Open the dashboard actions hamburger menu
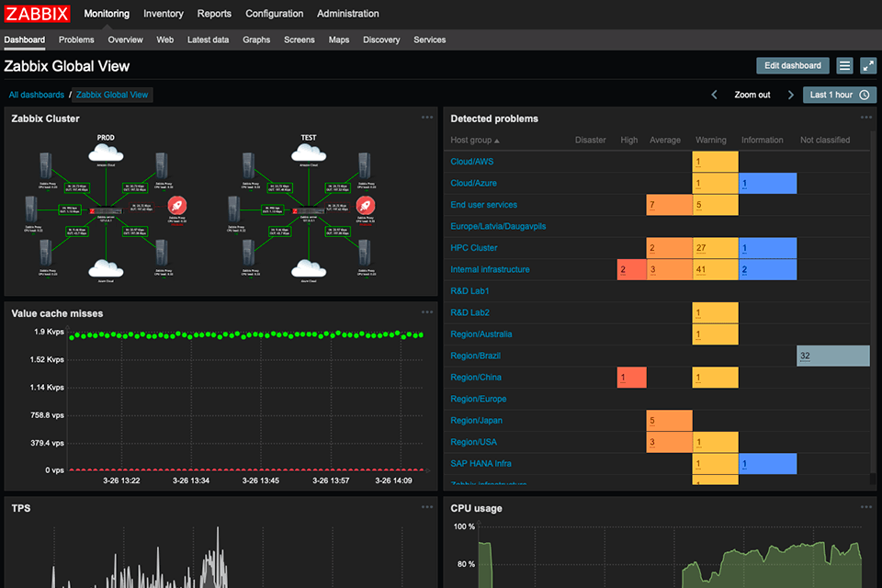Screen dimensions: 882x588 click(x=844, y=66)
